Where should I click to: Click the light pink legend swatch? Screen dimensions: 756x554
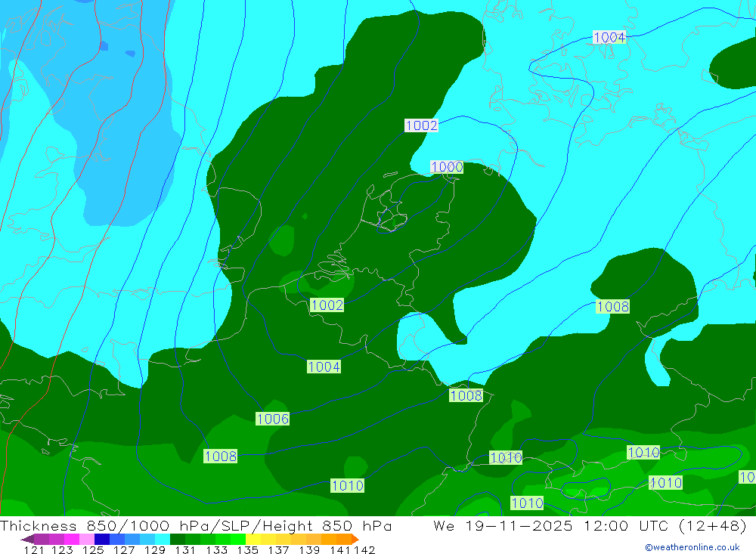click(x=87, y=539)
